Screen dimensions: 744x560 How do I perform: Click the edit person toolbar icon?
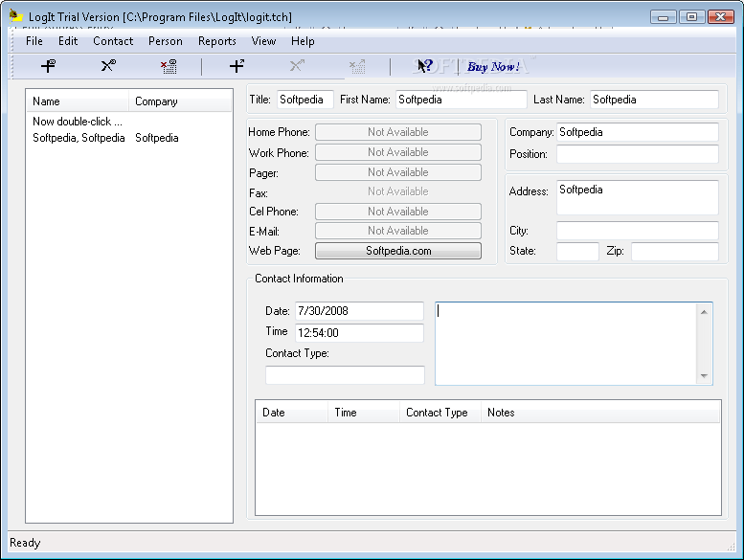(108, 65)
